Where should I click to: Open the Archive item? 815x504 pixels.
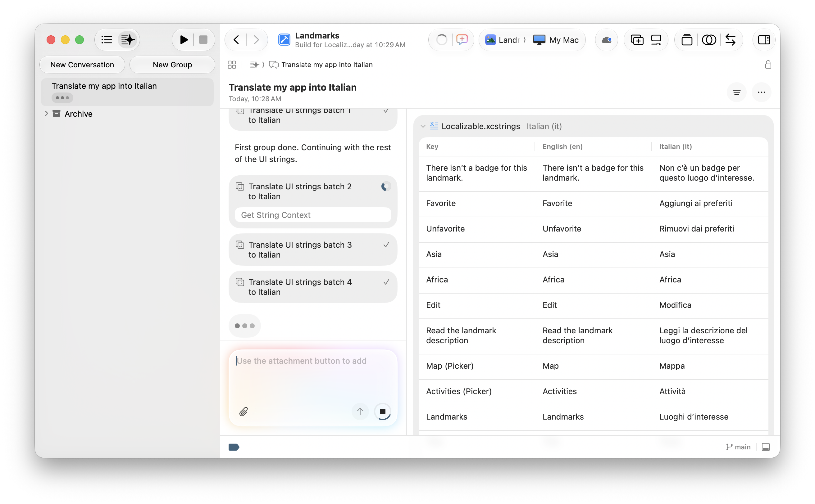pos(78,114)
